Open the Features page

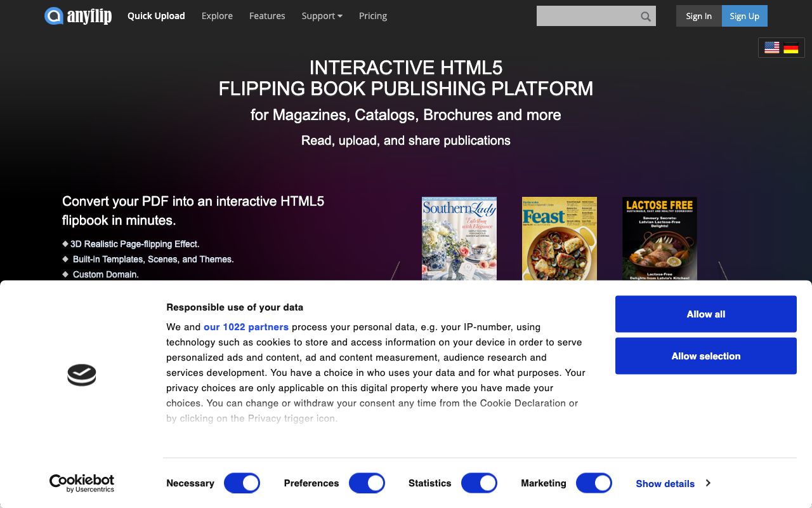(267, 16)
